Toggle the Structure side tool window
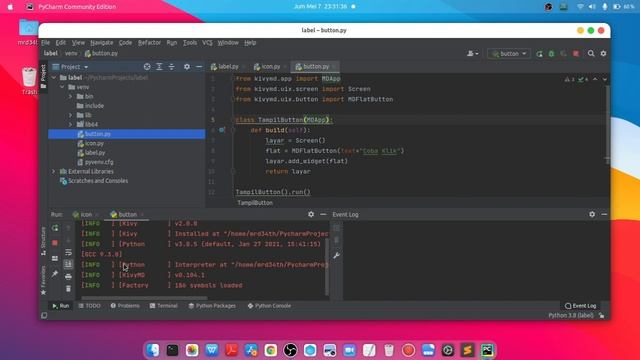The width and height of the screenshot is (640, 360). pyautogui.click(x=44, y=241)
